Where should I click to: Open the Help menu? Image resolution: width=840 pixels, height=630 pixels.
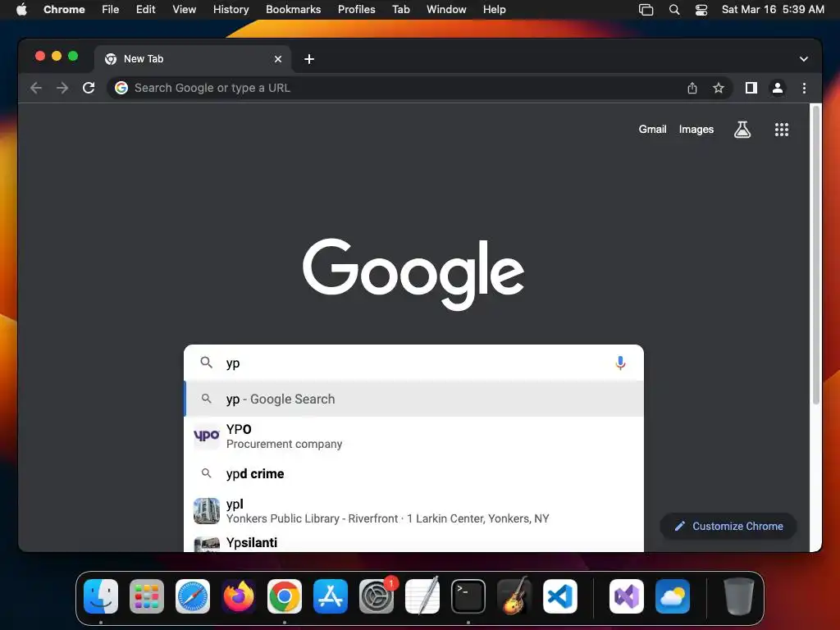click(x=494, y=9)
